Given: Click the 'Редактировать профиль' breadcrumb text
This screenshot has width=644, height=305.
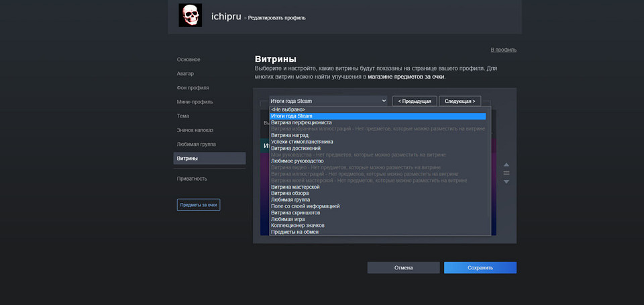Looking at the screenshot, I should click(276, 18).
